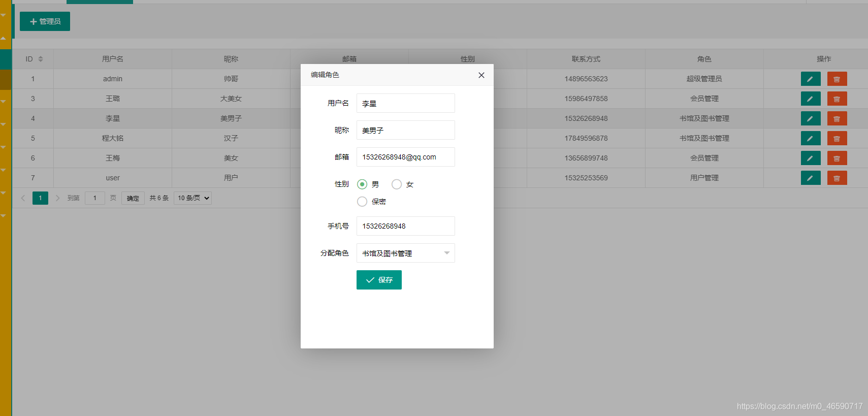Delete the user row with trash icon
This screenshot has width=868, height=416.
pyautogui.click(x=837, y=178)
